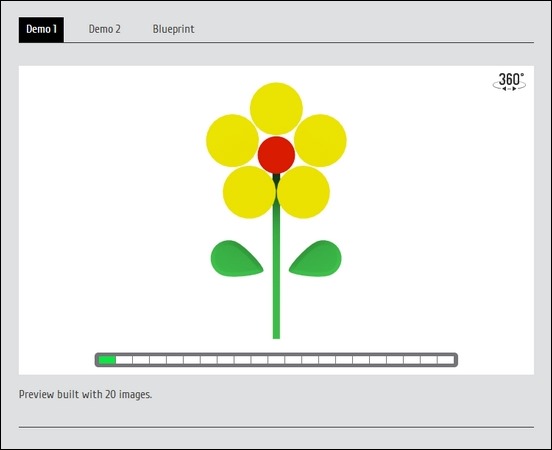Click the first empty segment beside the green one
Viewport: 552px width, 450px height.
[x=124, y=360]
